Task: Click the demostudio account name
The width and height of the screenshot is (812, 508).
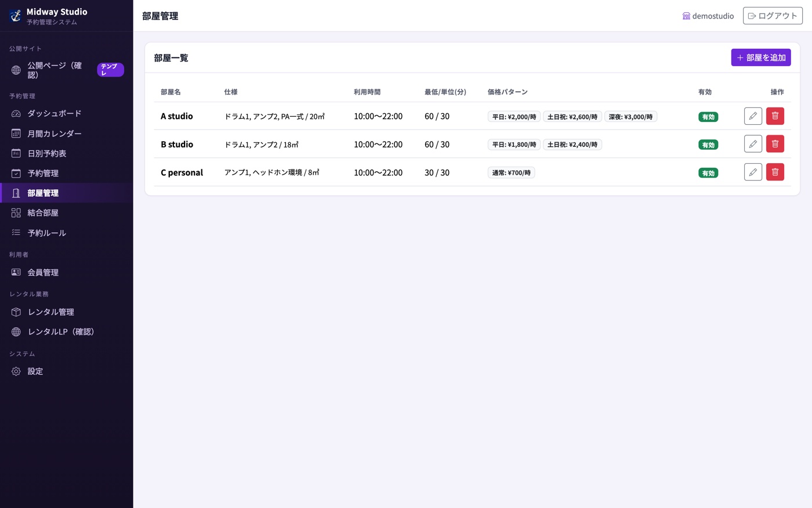Action: point(713,16)
